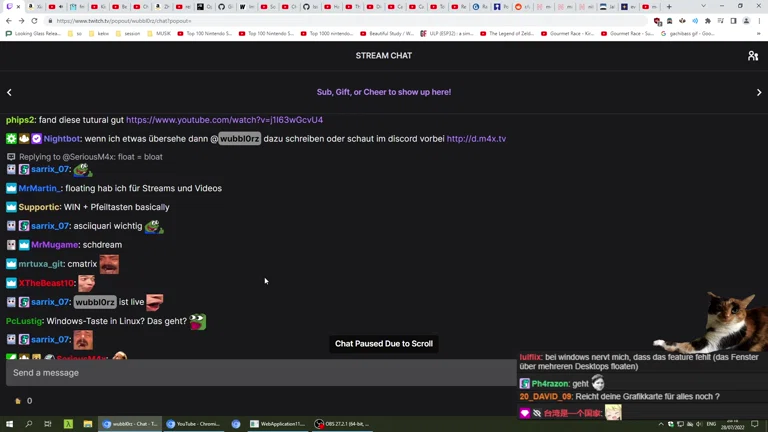Click the left arrow in leaderboard banner
The height and width of the screenshot is (432, 768).
pos(9,92)
